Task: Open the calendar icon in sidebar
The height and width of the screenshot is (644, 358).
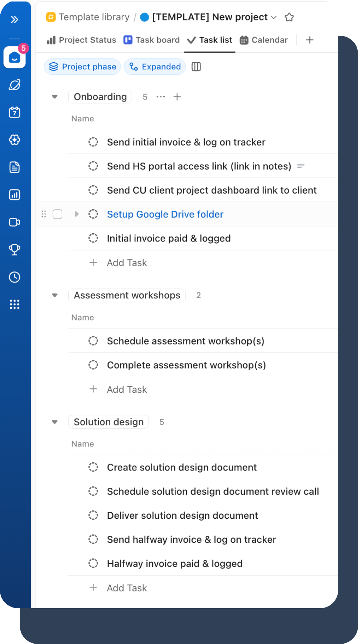Action: [15, 112]
